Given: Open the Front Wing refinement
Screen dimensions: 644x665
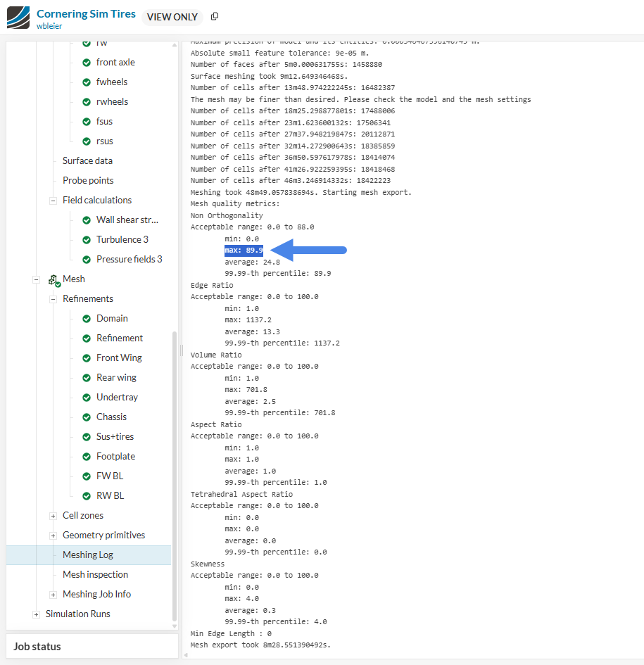Looking at the screenshot, I should pos(119,358).
